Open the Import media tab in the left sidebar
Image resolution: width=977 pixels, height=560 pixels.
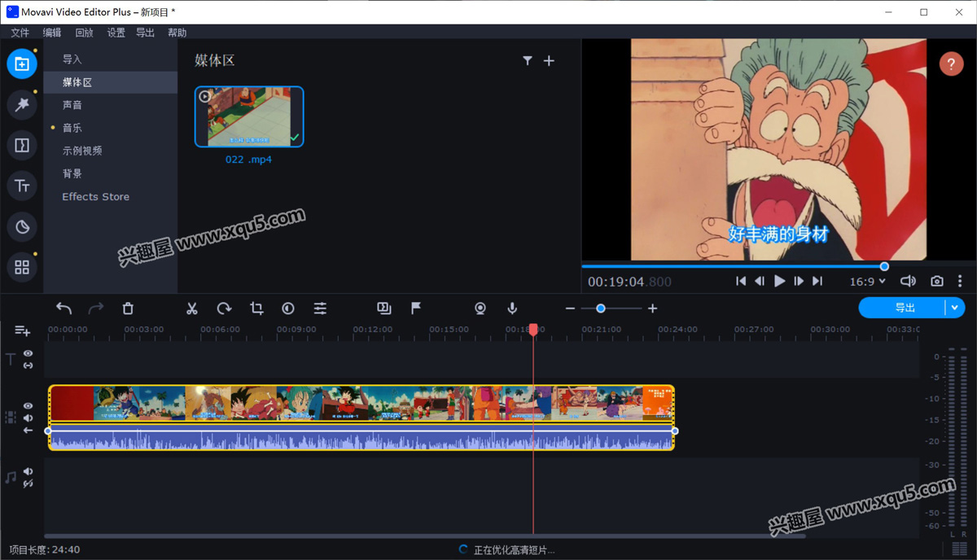[22, 63]
